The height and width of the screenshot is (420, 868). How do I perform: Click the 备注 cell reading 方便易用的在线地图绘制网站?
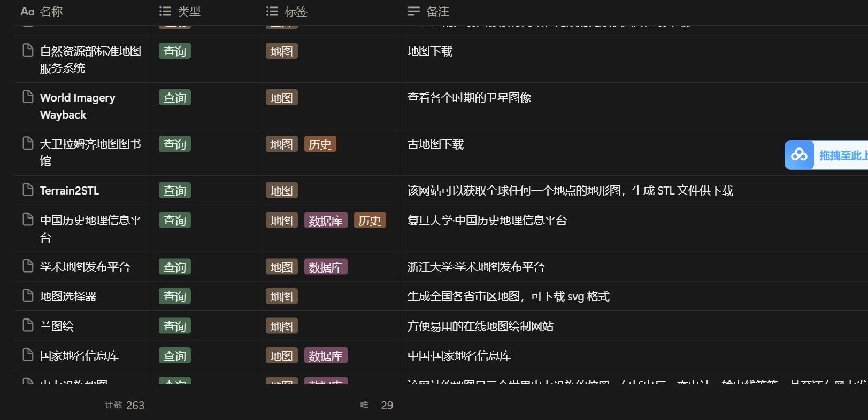click(480, 326)
